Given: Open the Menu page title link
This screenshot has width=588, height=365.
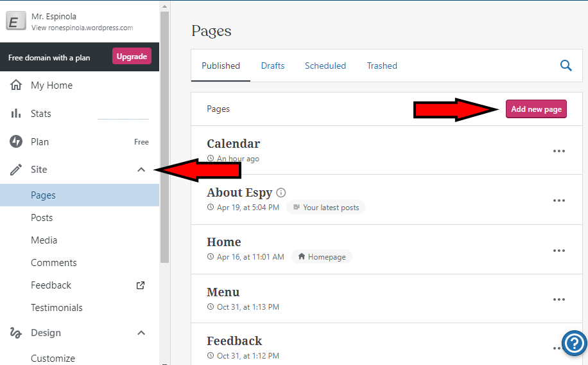Looking at the screenshot, I should (223, 292).
